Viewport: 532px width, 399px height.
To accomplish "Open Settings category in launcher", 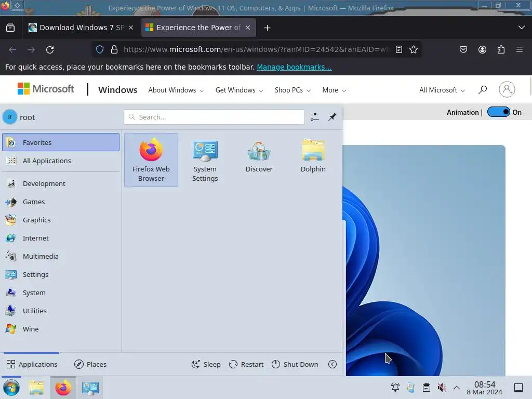I will click(x=61, y=274).
